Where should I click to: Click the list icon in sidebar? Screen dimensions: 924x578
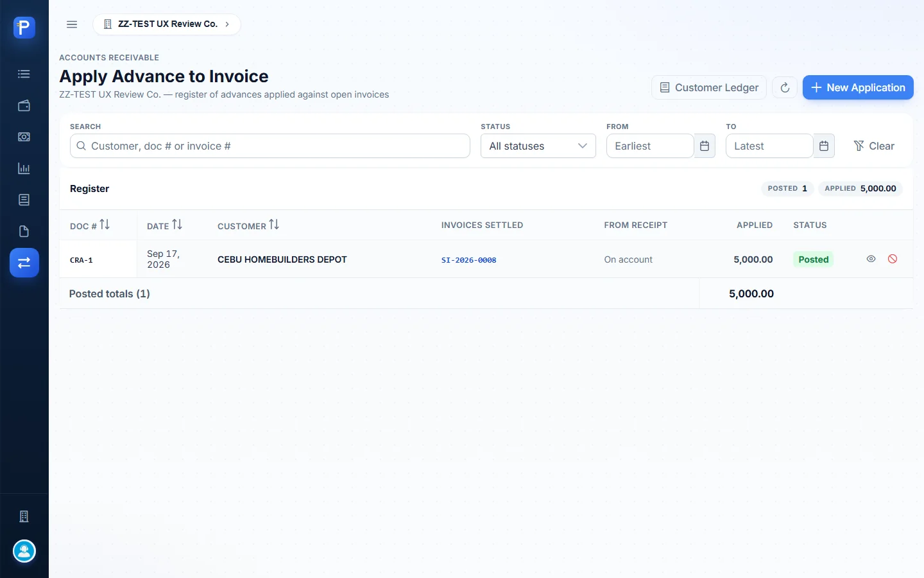[24, 74]
